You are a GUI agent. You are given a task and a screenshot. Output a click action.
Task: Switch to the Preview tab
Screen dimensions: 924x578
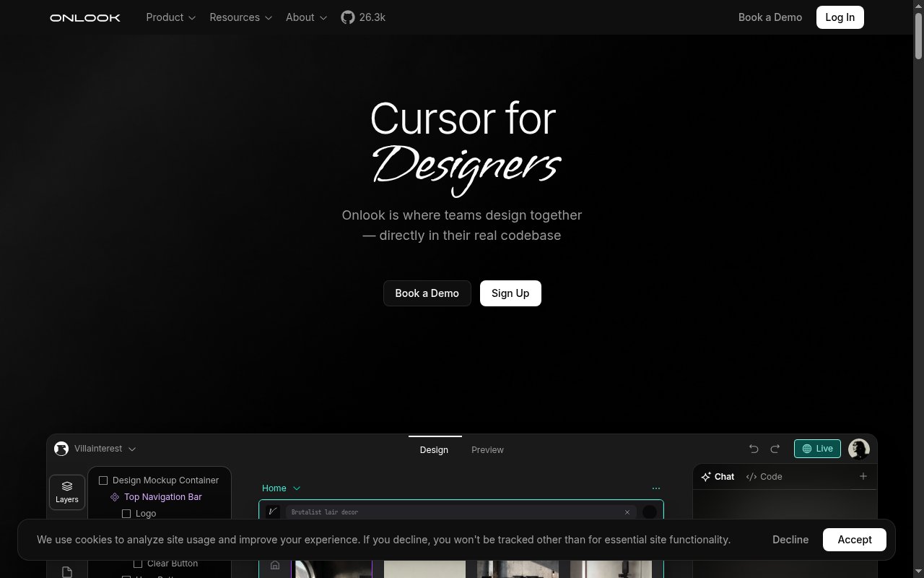[487, 449]
